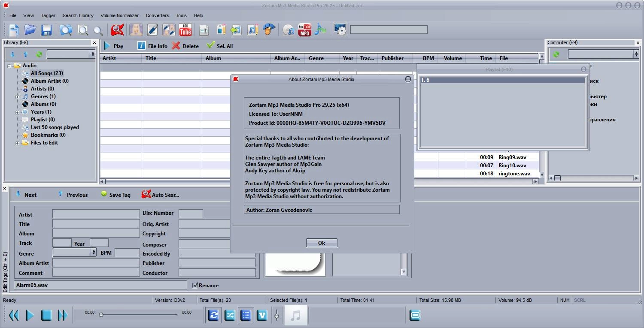This screenshot has width=644, height=328.
Task: Click the music note with pencil toolbar icon
Action: point(252,30)
